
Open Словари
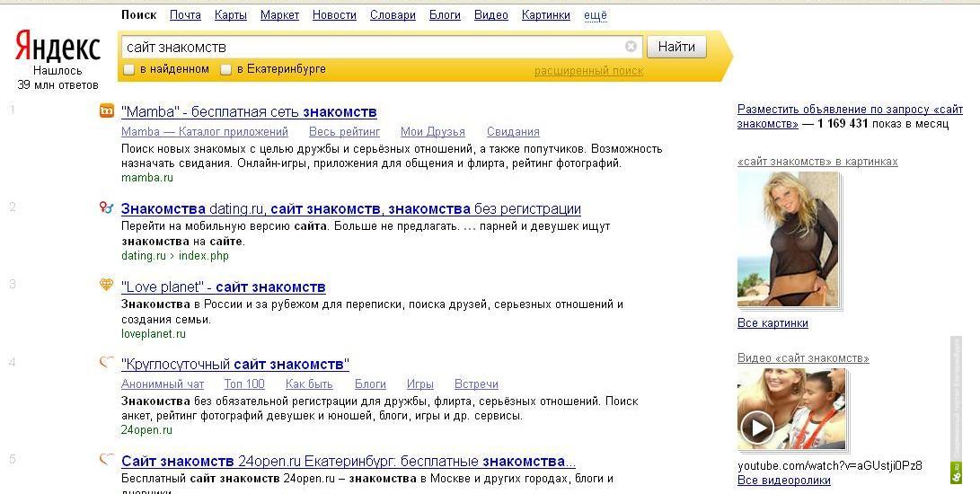click(393, 15)
